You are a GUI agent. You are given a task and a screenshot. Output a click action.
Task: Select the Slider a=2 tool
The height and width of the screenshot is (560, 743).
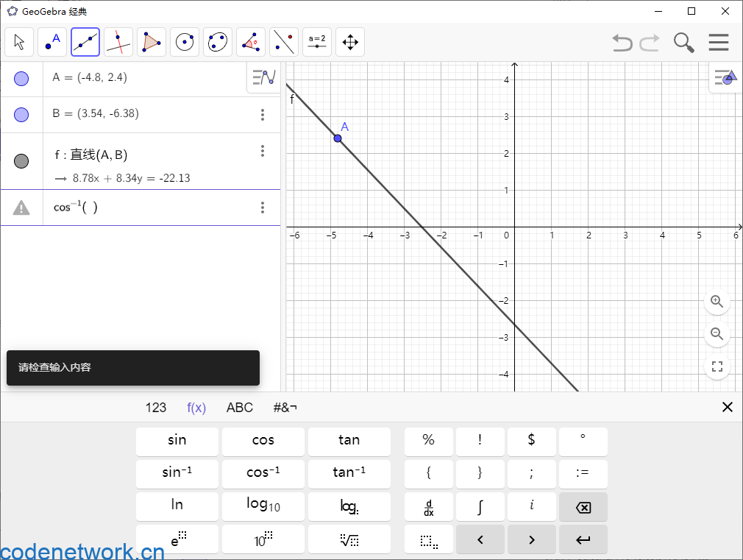tap(317, 42)
